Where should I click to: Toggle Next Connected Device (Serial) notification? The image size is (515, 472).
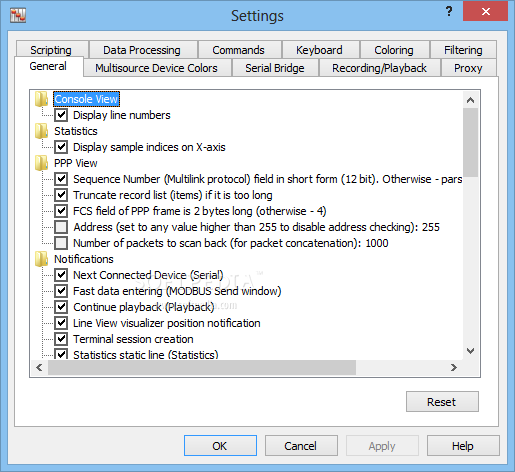[x=61, y=275]
